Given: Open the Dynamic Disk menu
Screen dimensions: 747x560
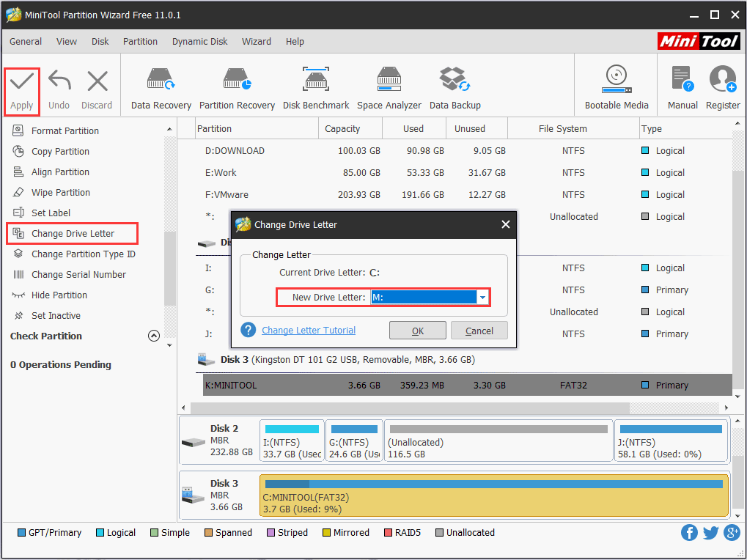Looking at the screenshot, I should (x=199, y=42).
